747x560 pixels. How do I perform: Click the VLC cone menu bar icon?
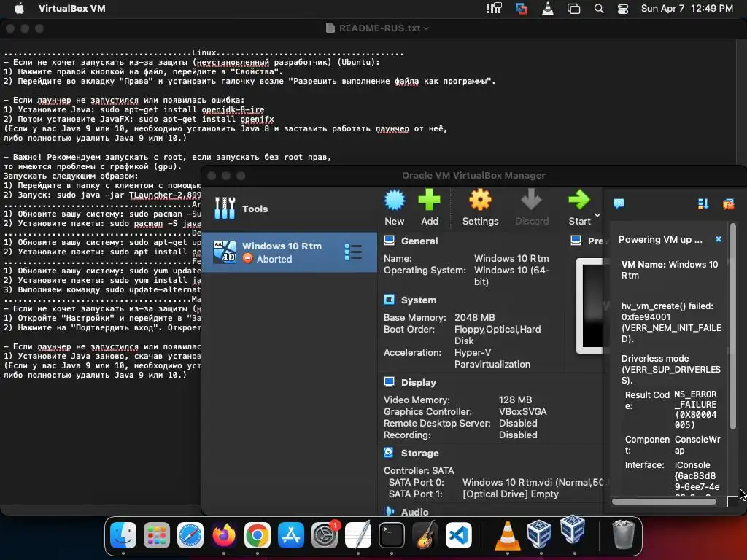(x=548, y=9)
